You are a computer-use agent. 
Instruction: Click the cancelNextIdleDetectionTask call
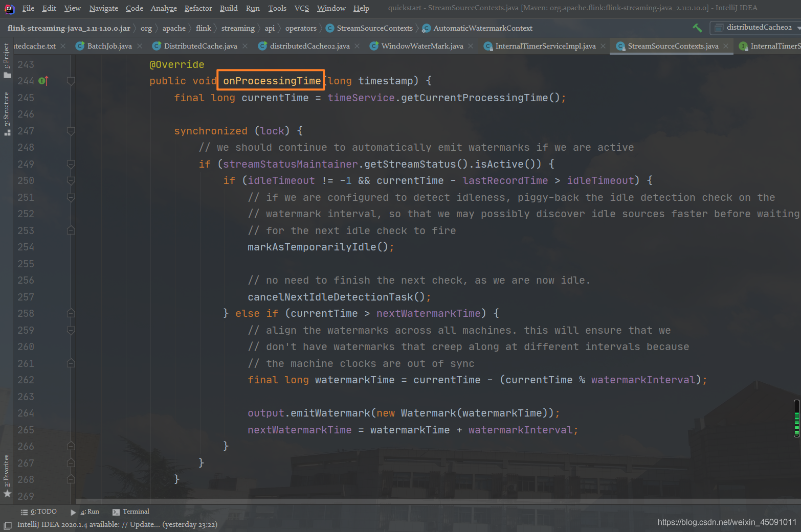tap(330, 297)
